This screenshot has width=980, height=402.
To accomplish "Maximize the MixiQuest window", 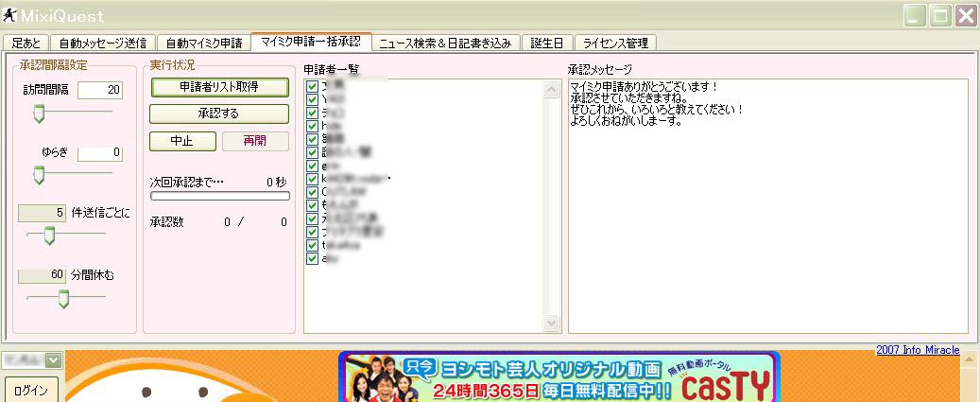I will [x=940, y=15].
